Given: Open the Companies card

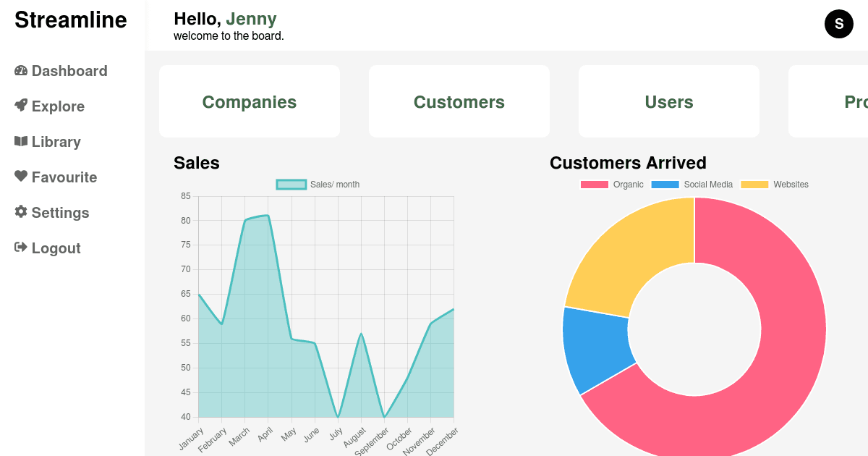Looking at the screenshot, I should (x=250, y=101).
